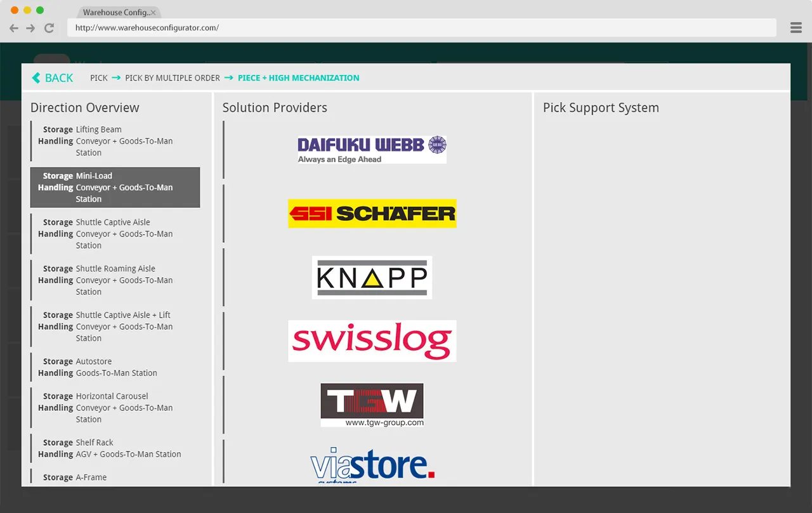This screenshot has height=513, width=812.
Task: Click the address bar URL field
Action: (x=421, y=28)
